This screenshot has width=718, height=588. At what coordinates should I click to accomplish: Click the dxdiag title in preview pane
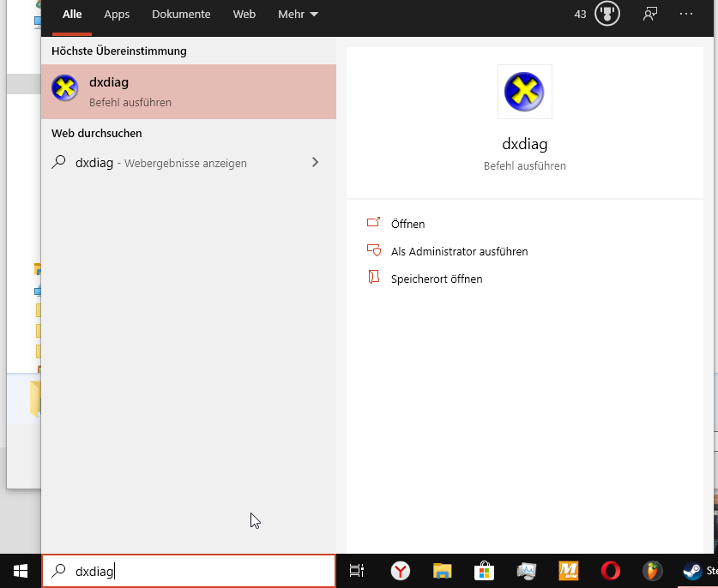click(x=525, y=144)
